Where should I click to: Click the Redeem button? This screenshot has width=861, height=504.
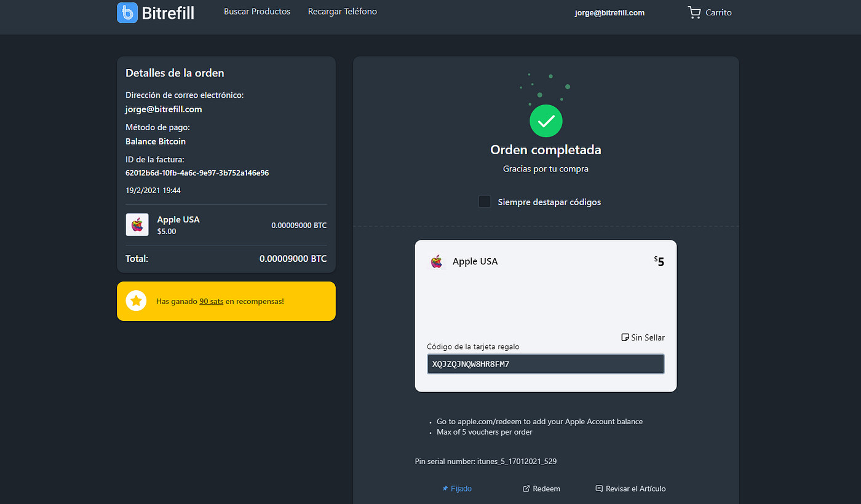tap(541, 489)
